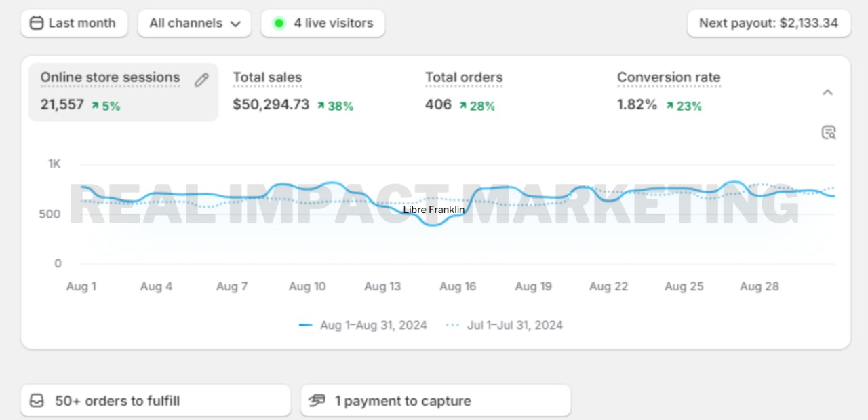Screen dimensions: 868x420
Task: Click the payment capture hand icon
Action: click(x=317, y=401)
